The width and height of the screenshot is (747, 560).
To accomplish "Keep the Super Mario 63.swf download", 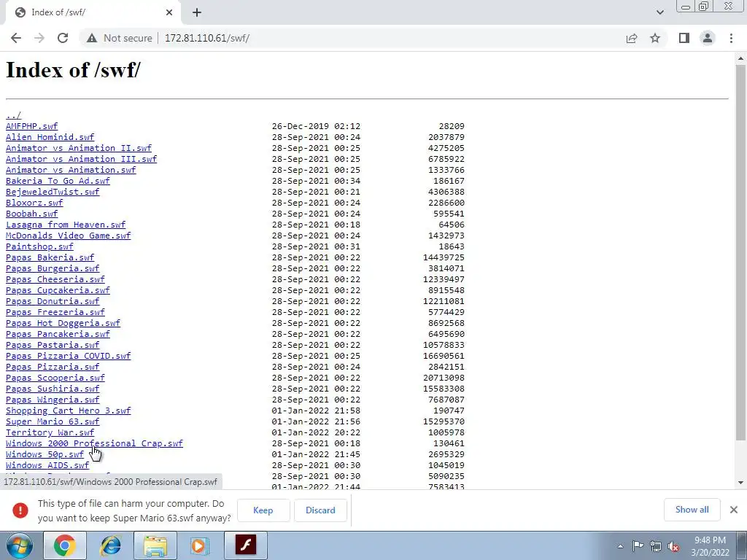I will [x=263, y=510].
